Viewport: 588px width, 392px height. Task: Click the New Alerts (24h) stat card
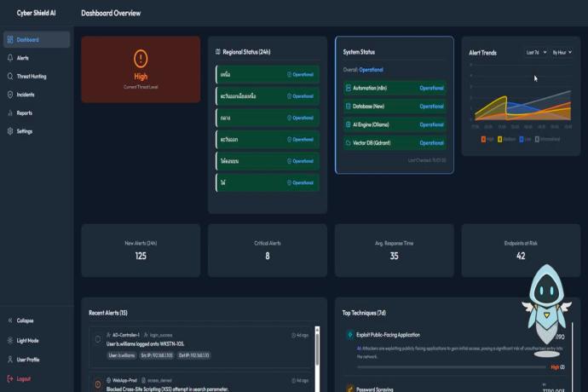click(x=141, y=250)
